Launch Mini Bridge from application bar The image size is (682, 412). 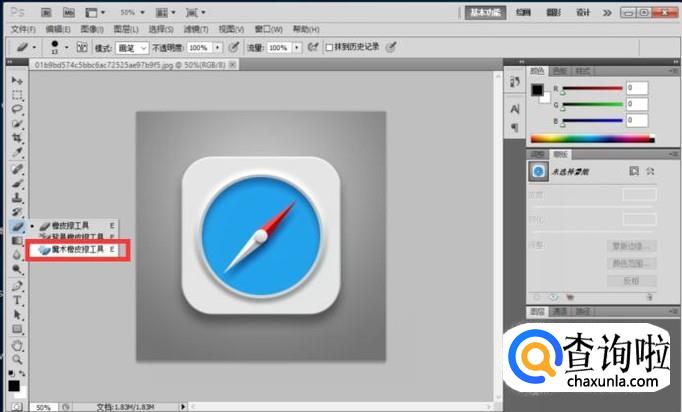69,13
